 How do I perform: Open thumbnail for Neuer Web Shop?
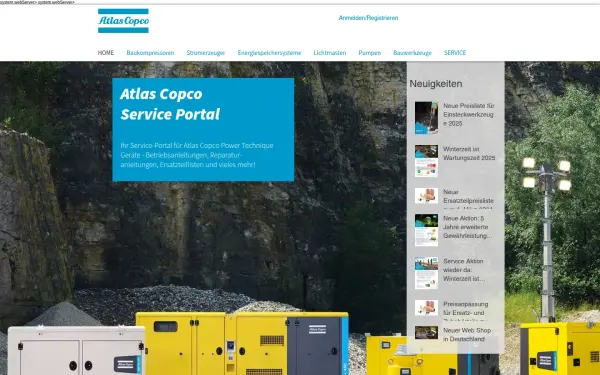[426, 333]
